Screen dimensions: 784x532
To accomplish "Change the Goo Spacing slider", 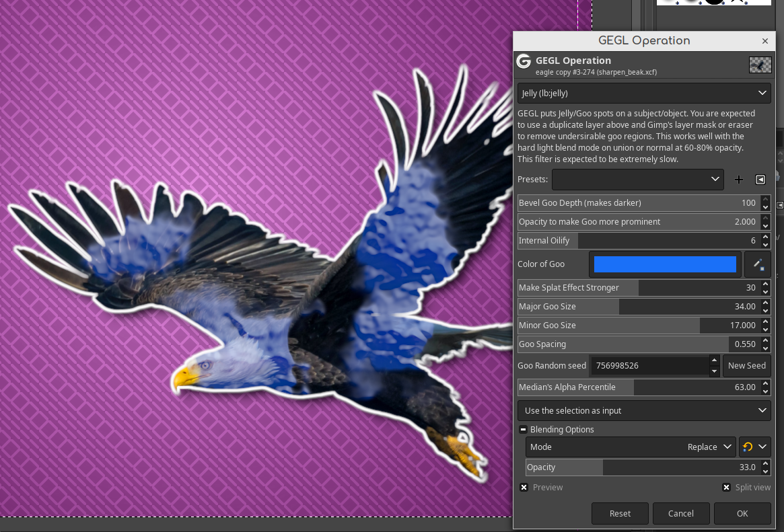I will (639, 344).
